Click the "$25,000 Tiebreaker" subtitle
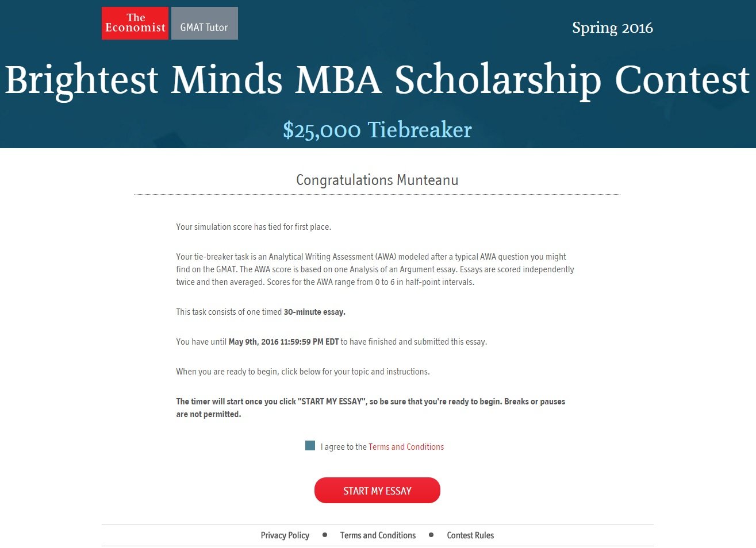This screenshot has height=548, width=756. (377, 130)
